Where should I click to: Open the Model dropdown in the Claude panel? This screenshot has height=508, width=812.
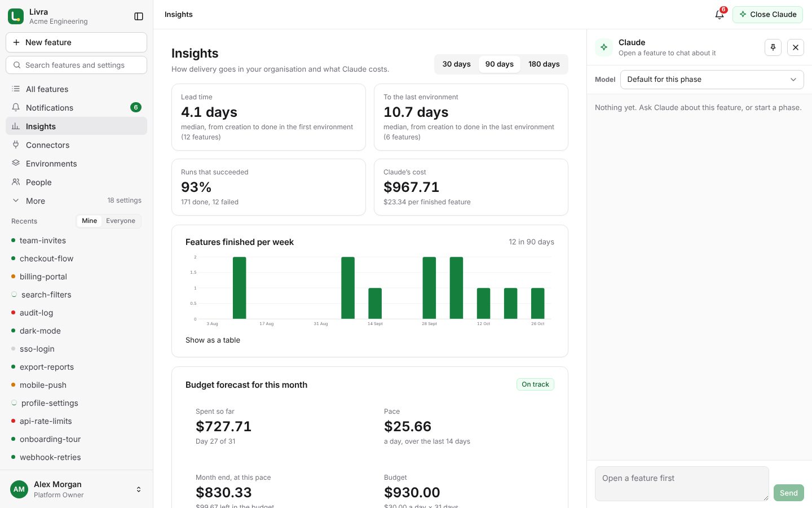(712, 80)
